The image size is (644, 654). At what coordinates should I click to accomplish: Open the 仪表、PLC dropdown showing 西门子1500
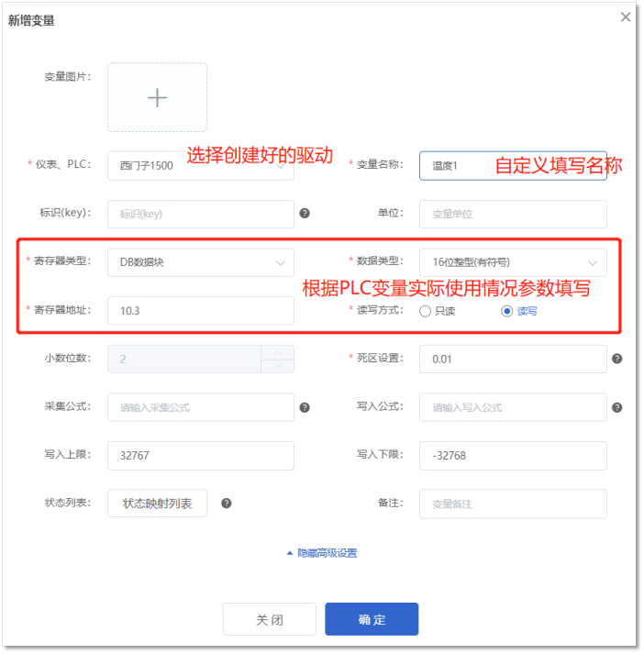201,166
